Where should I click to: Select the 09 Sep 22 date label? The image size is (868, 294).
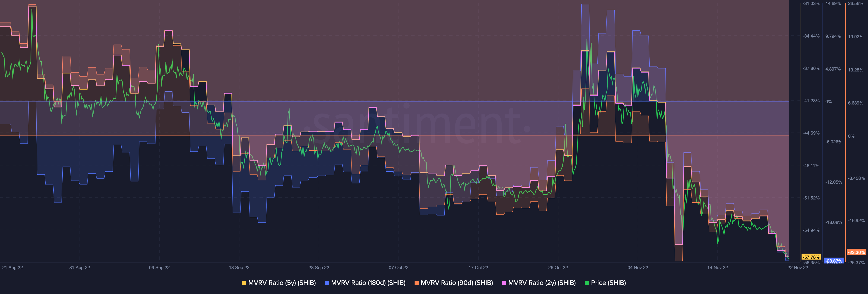pos(159,268)
